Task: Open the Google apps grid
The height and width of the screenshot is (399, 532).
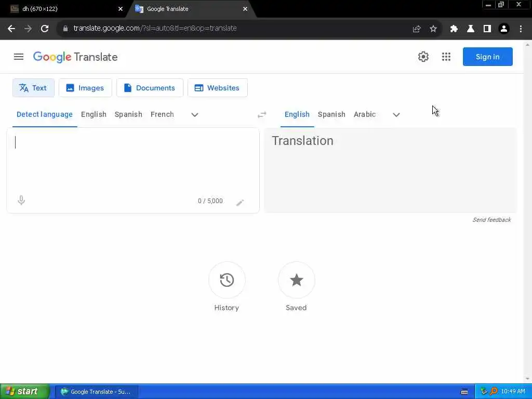Action: 446,57
